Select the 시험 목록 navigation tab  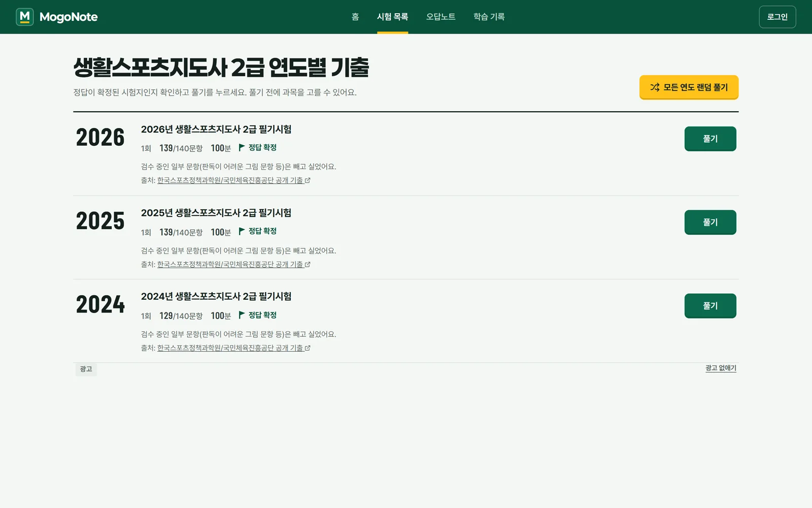click(x=392, y=17)
